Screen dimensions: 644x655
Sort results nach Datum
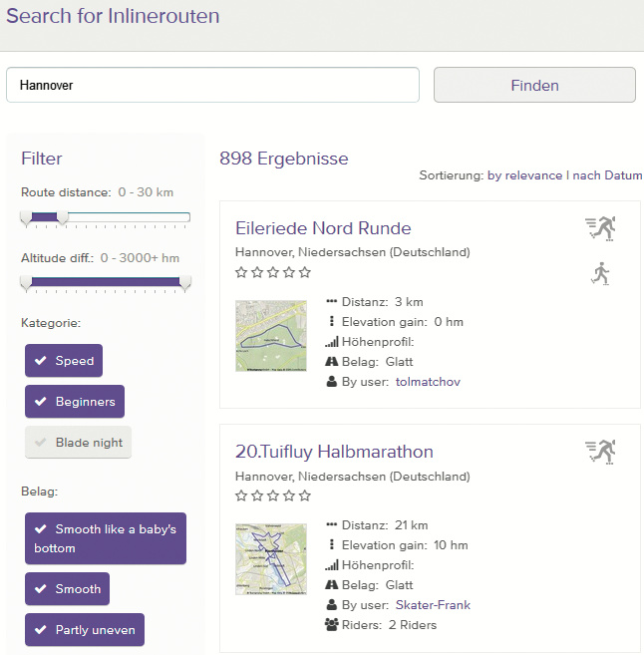607,175
